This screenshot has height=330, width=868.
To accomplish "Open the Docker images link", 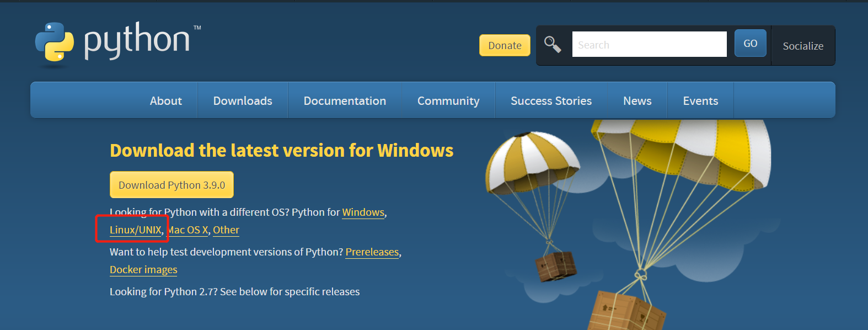I will (x=143, y=270).
